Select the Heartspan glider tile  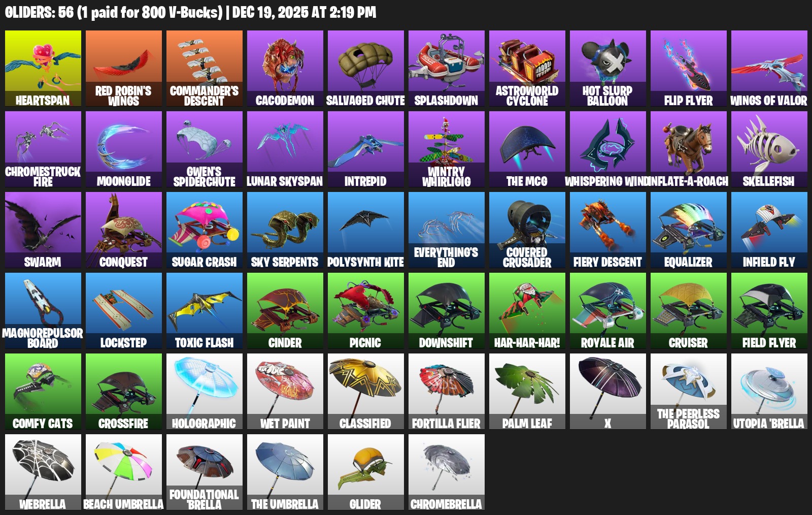click(x=43, y=69)
